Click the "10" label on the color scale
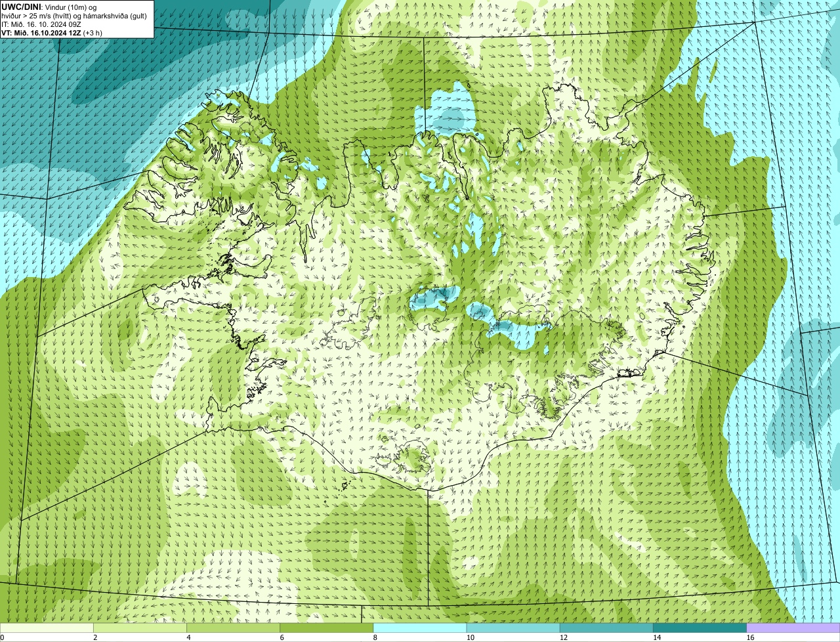Screen dimensions: 840x642 pyautogui.click(x=470, y=637)
